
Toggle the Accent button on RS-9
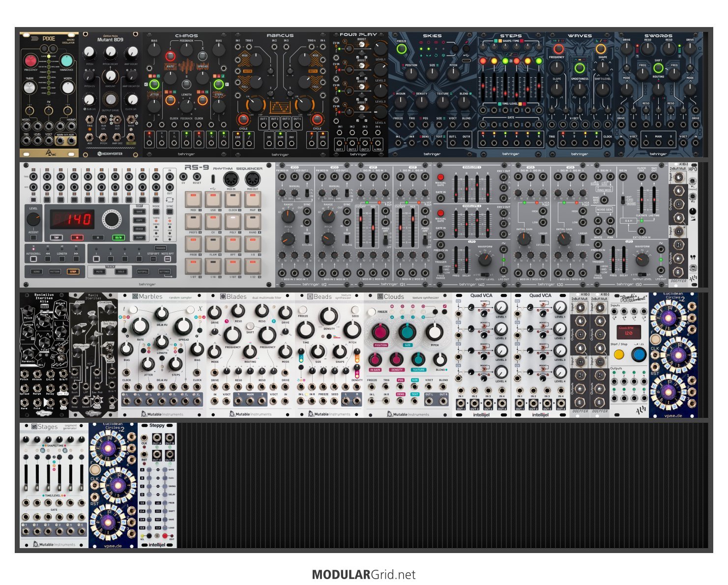33,237
